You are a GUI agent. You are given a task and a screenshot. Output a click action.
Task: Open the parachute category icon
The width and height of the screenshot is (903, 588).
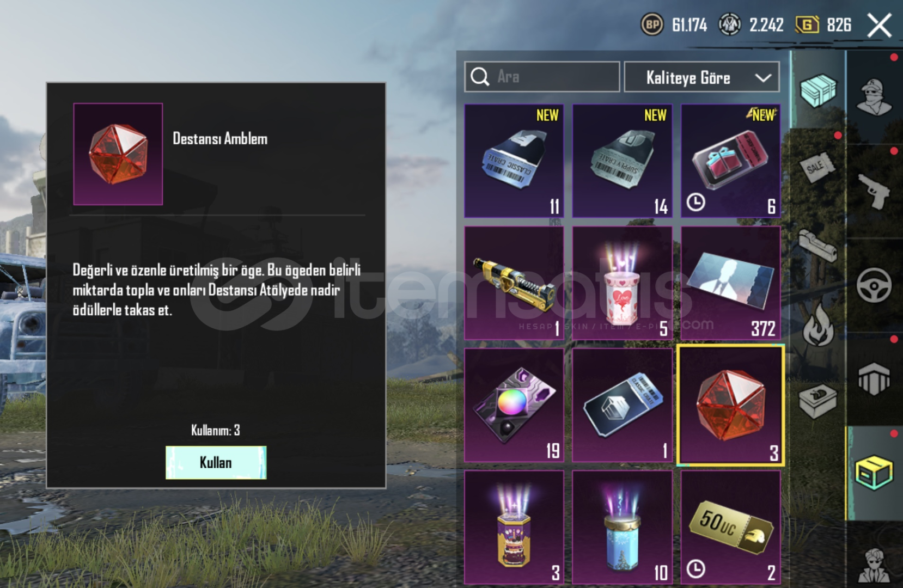(x=874, y=379)
